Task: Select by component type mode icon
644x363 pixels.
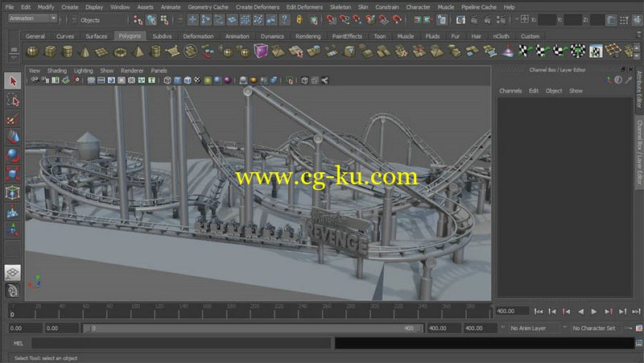Action: tap(165, 19)
